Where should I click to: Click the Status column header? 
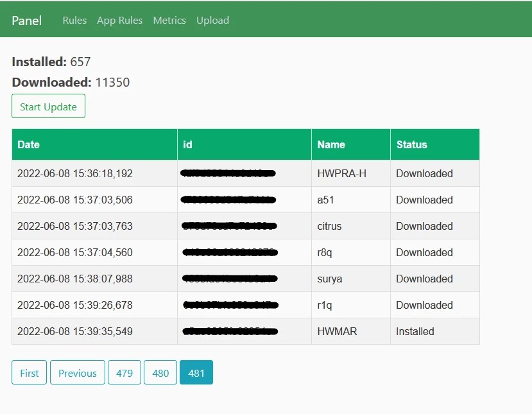[411, 144]
